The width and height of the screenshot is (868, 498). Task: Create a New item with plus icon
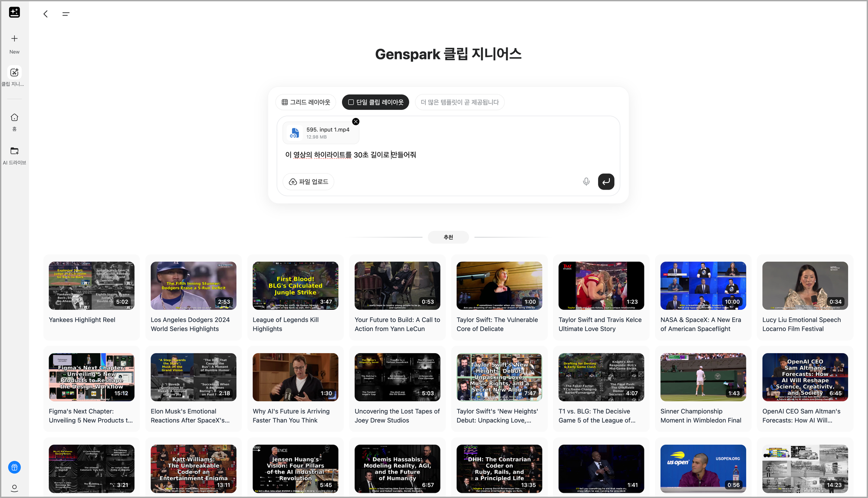pos(14,39)
